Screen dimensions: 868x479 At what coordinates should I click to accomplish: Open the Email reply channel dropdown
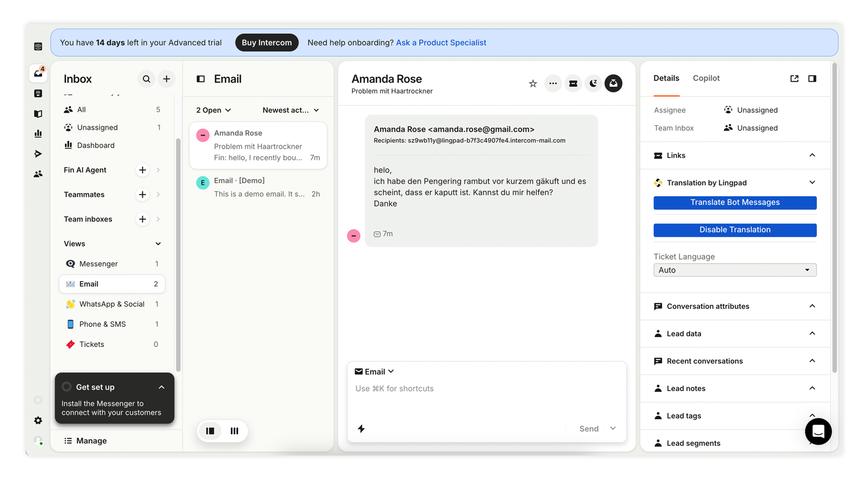374,372
